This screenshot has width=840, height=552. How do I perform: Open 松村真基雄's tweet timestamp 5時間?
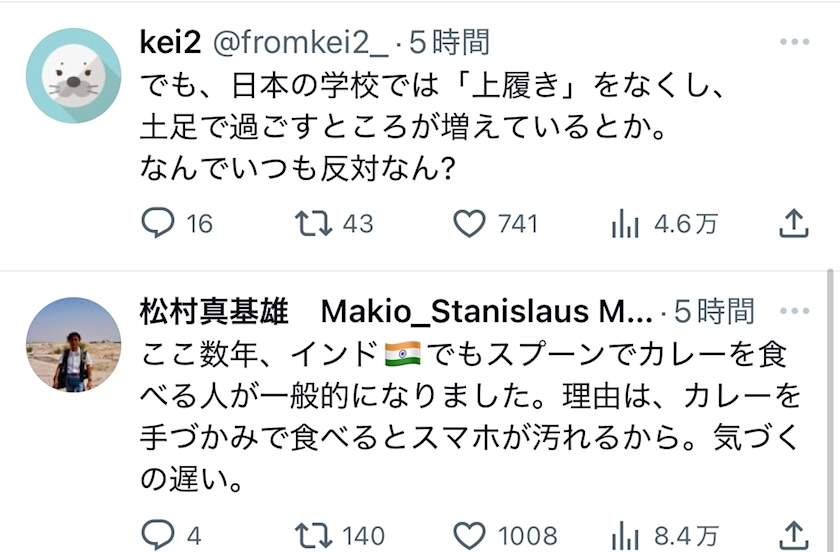click(x=714, y=311)
